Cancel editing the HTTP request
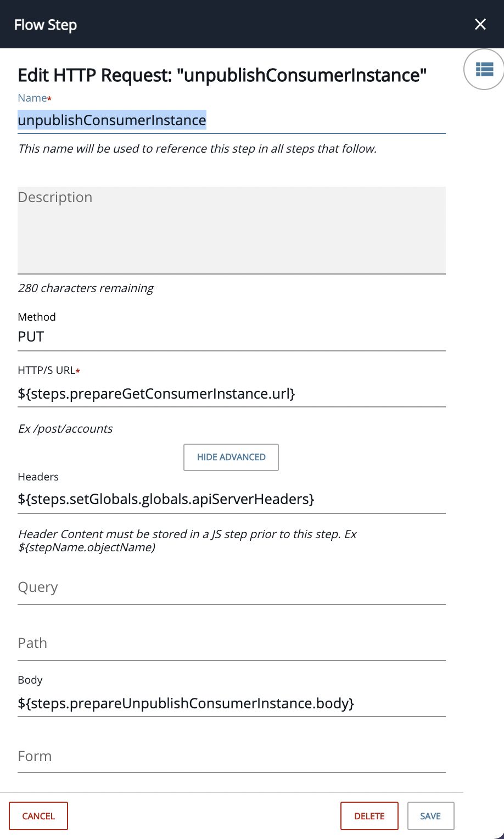Screen dimensions: 504x839 (38, 816)
